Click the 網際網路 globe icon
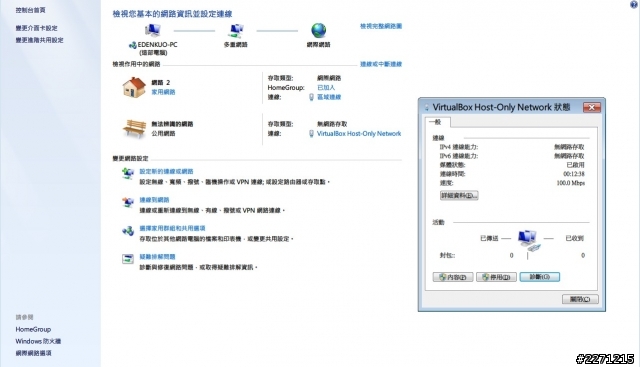 click(318, 30)
